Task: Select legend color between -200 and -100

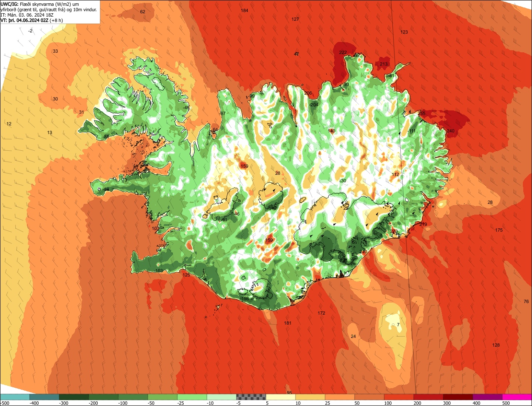Action: pos(103,397)
